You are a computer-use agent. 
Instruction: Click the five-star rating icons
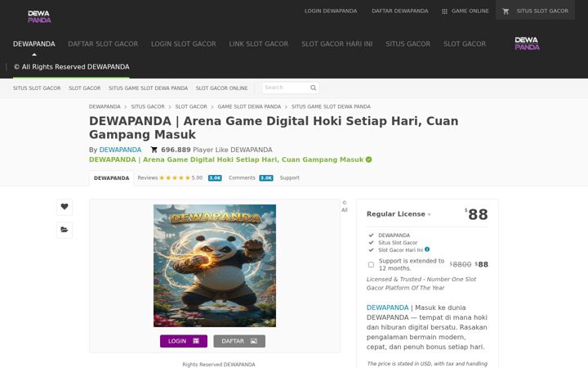pyautogui.click(x=175, y=178)
